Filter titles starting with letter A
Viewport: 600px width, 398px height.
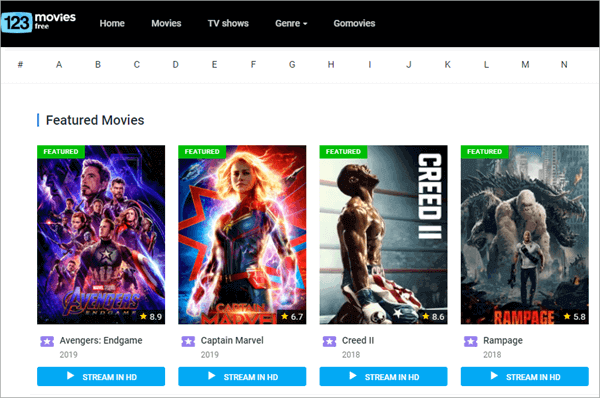(59, 64)
